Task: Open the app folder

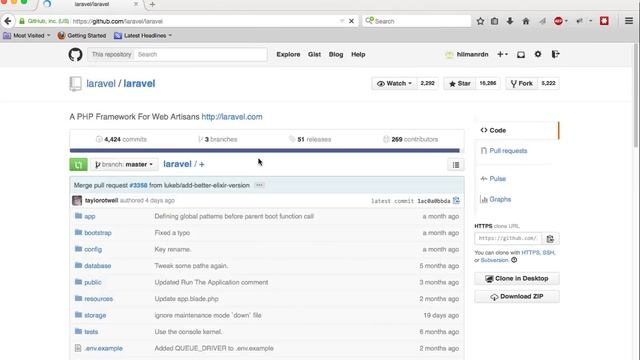Action: [90, 216]
